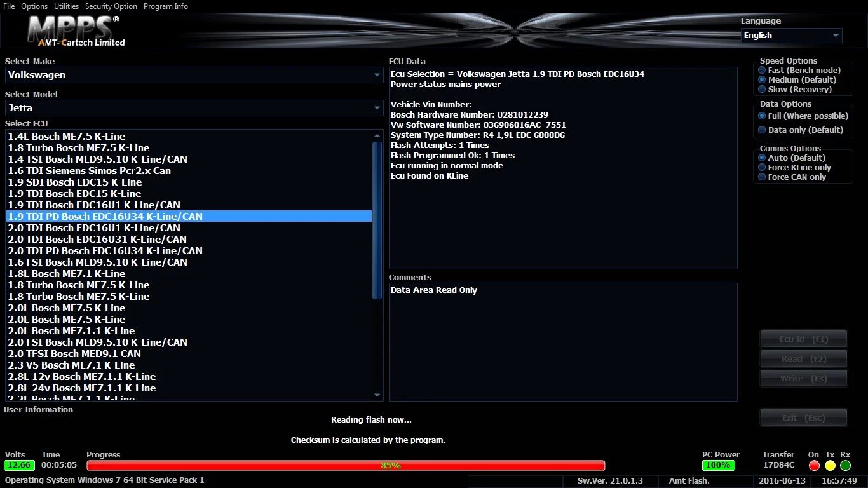868x488 pixels.
Task: Click the Bosch Hardware Number line
Action: tap(470, 115)
